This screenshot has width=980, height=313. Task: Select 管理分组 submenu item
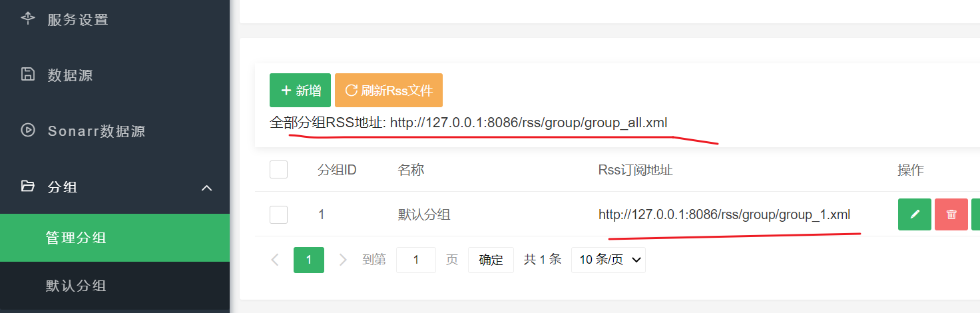pos(115,238)
